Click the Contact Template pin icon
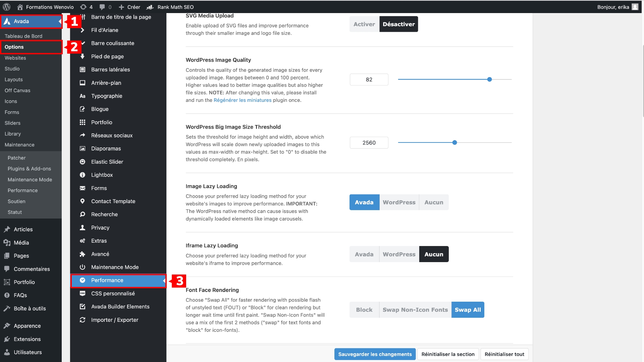This screenshot has width=644, height=362. pyautogui.click(x=83, y=201)
